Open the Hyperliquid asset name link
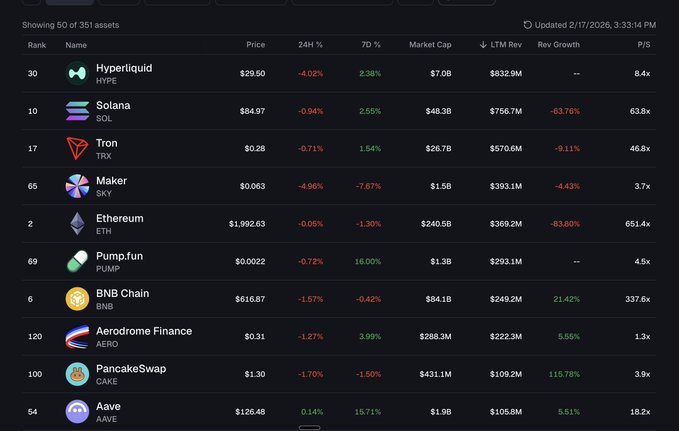This screenshot has width=679, height=431. pos(125,67)
